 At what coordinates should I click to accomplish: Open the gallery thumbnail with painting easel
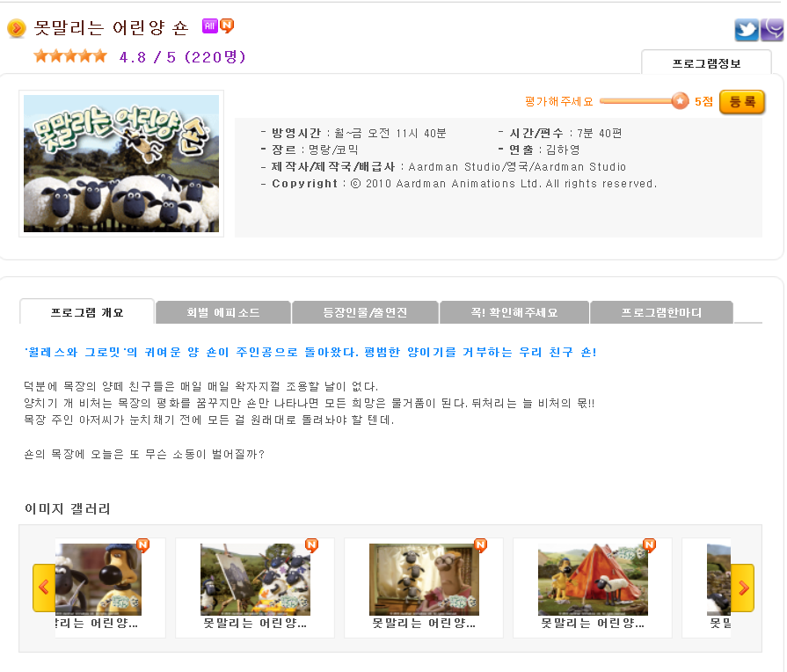(x=255, y=580)
